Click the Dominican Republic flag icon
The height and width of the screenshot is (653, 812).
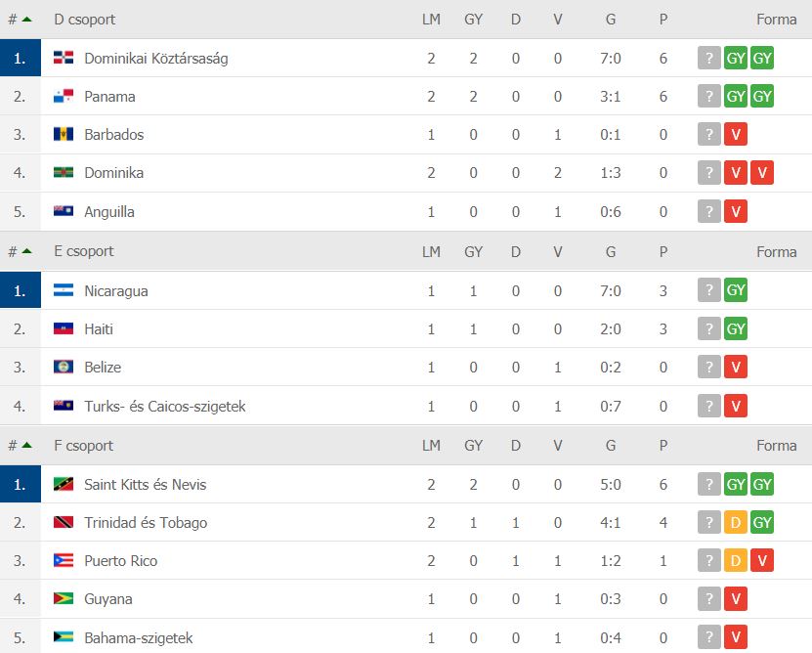64,58
